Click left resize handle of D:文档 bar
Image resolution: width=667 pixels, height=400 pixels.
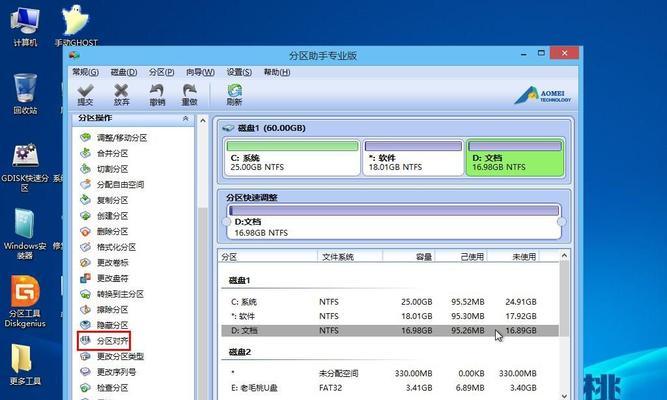(x=226, y=222)
